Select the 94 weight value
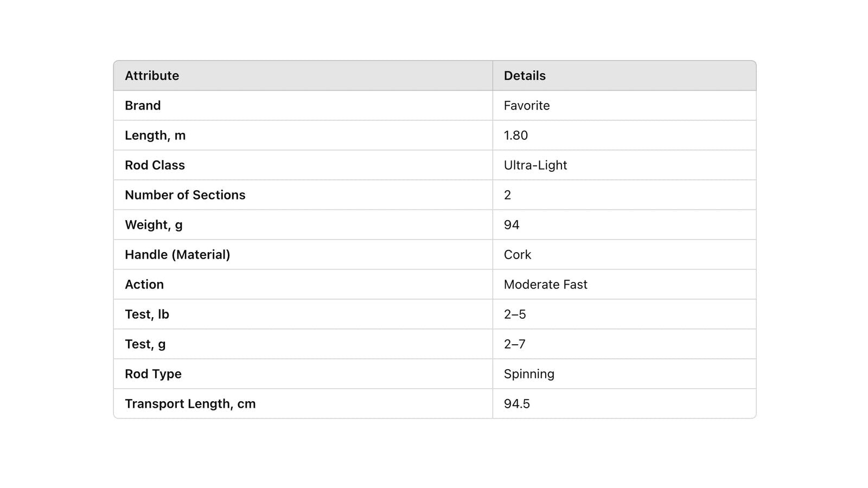 pos(512,224)
